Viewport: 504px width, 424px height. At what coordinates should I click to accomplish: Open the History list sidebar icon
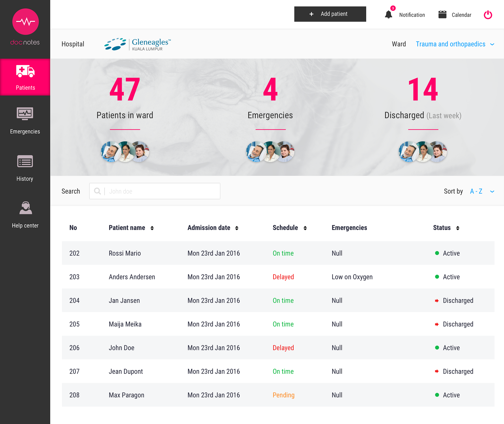point(25,161)
